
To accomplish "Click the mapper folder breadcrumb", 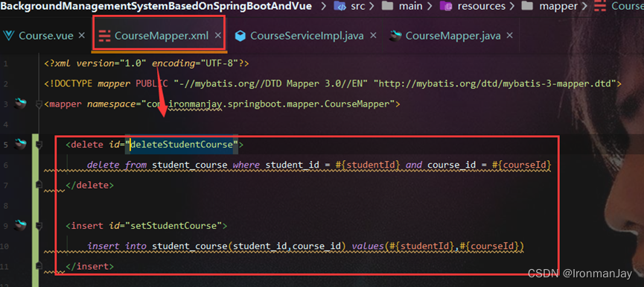I will click(558, 6).
